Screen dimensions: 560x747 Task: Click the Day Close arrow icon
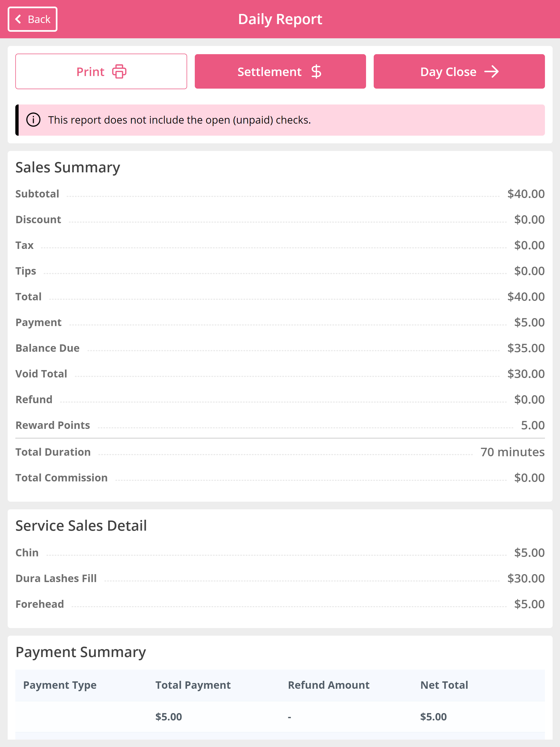tap(491, 72)
